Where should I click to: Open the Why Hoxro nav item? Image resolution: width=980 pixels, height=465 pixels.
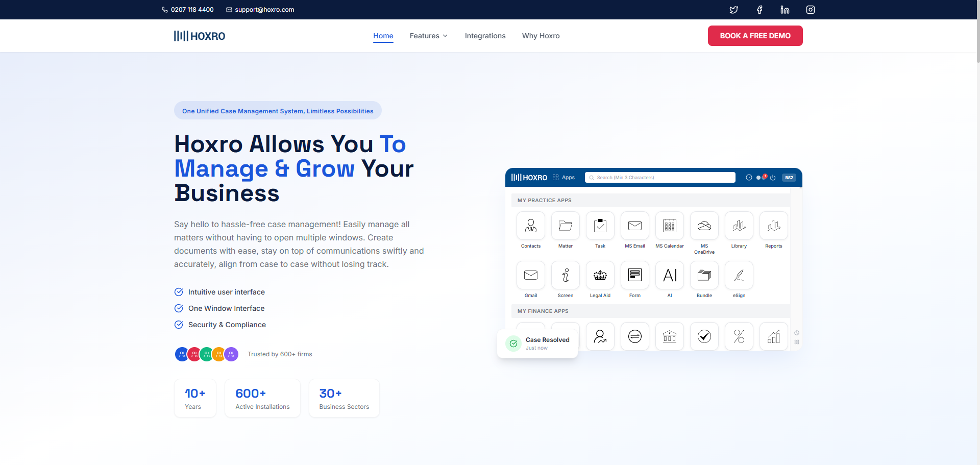click(x=541, y=36)
